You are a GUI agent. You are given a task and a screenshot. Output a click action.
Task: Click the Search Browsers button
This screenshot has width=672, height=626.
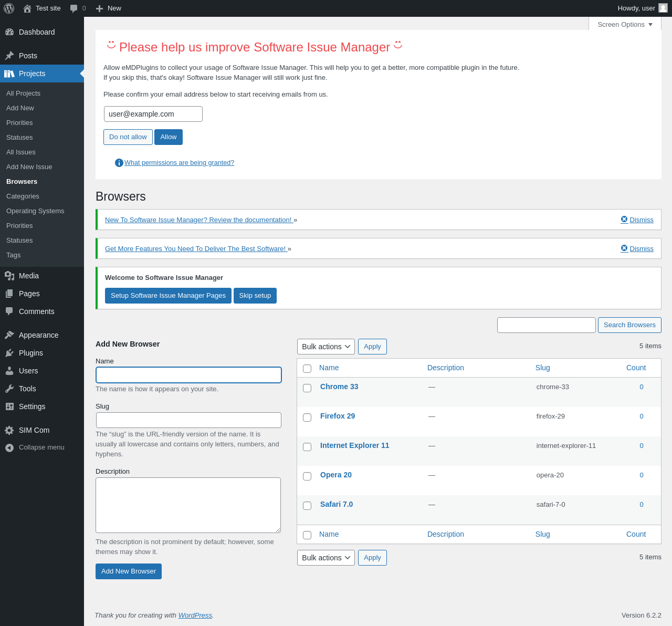click(629, 325)
